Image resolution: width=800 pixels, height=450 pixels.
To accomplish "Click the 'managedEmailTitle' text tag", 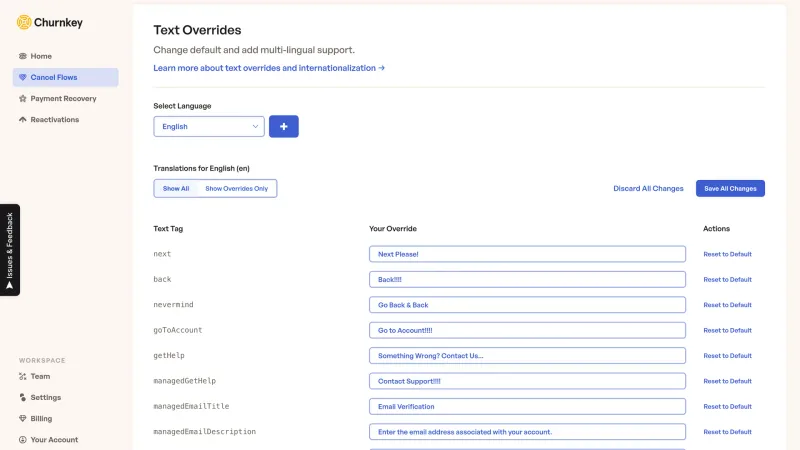I will [x=191, y=406].
